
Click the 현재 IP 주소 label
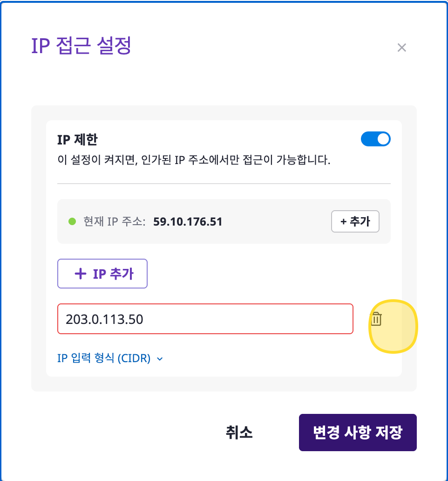point(115,221)
